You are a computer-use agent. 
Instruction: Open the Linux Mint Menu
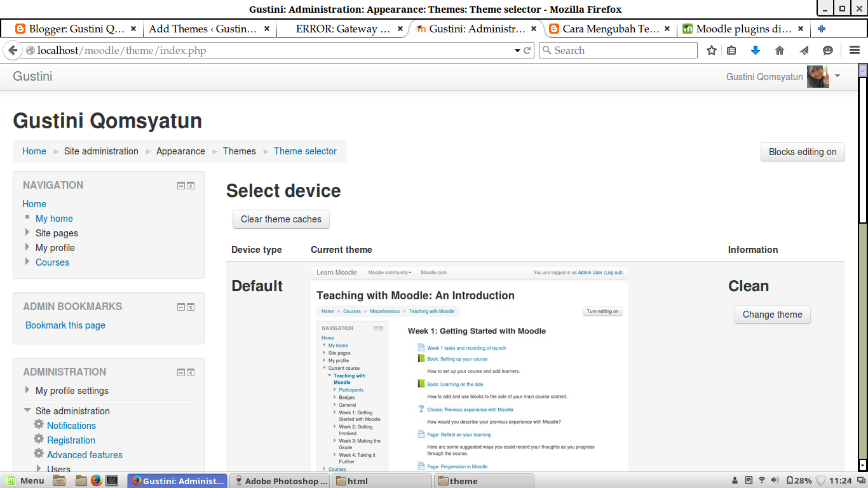click(x=25, y=480)
